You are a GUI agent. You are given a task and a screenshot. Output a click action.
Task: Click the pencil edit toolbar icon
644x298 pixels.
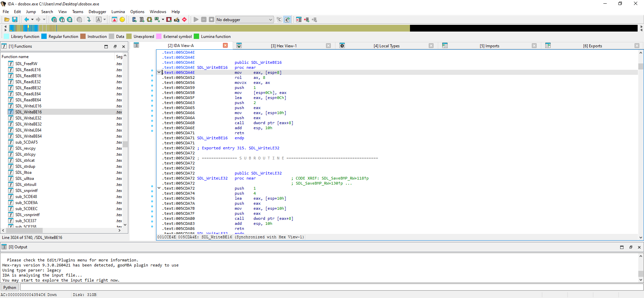point(177,19)
